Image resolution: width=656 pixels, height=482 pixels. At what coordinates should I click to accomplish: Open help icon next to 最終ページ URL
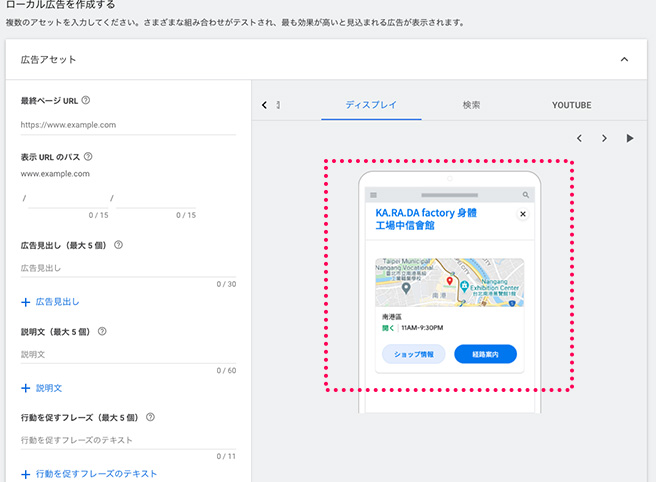point(86,100)
